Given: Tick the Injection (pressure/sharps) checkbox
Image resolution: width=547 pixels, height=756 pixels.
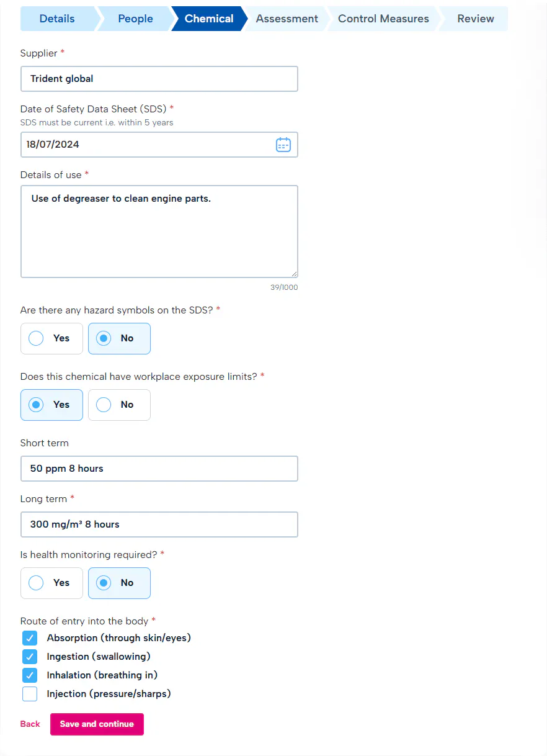Looking at the screenshot, I should [30, 694].
